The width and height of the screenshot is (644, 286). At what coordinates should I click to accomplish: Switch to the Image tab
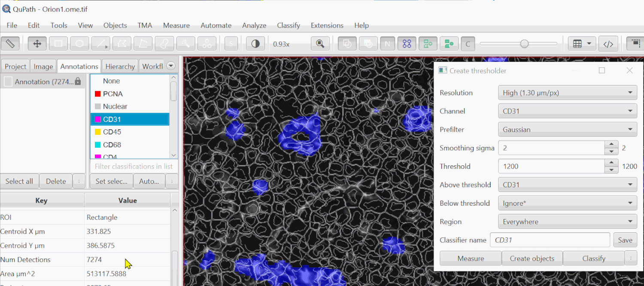point(43,66)
